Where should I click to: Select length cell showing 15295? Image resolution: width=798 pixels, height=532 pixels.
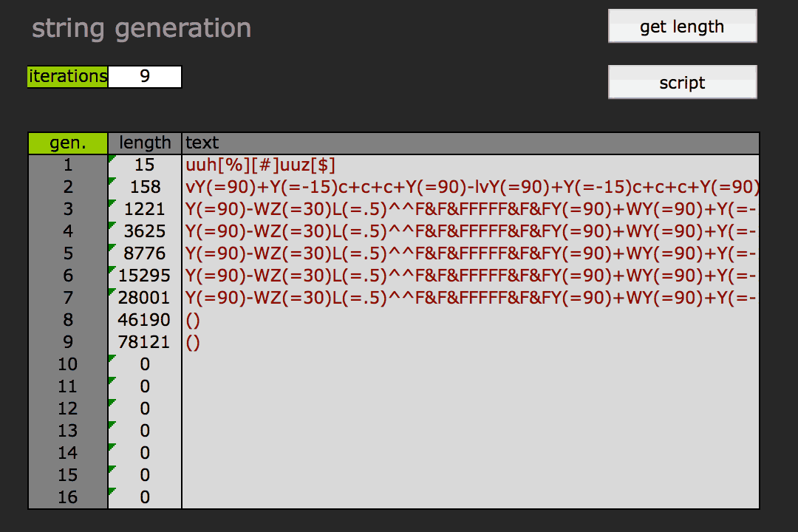(145, 276)
